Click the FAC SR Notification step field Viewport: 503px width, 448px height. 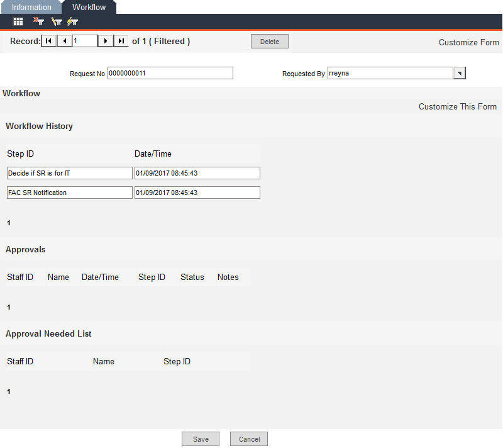pyautogui.click(x=69, y=192)
